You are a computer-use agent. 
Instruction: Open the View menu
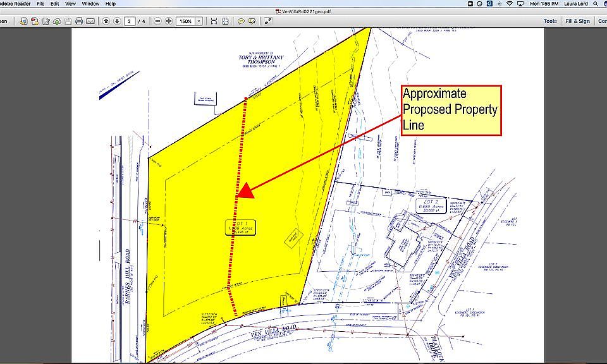point(70,4)
